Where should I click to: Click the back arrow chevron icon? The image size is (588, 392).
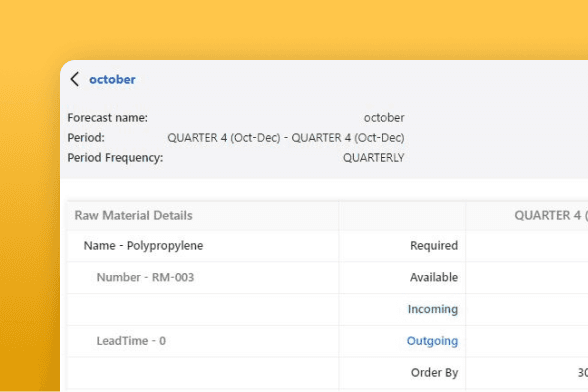[x=75, y=80]
